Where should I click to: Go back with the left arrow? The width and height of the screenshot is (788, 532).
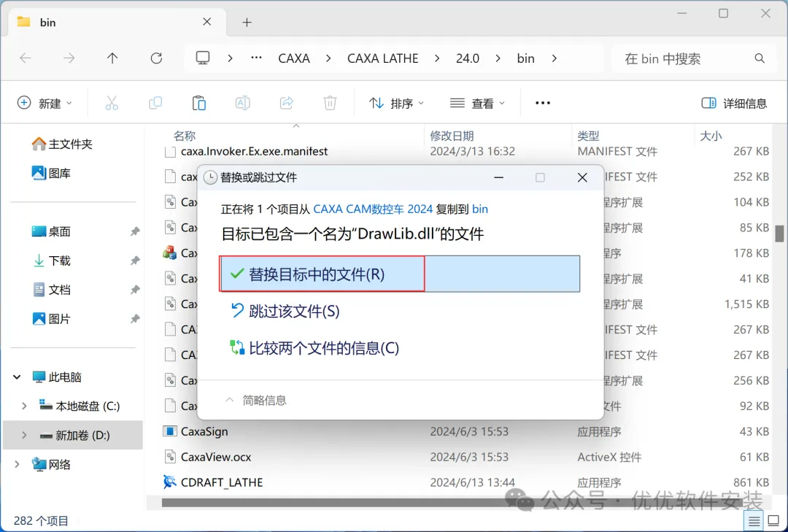[x=26, y=58]
